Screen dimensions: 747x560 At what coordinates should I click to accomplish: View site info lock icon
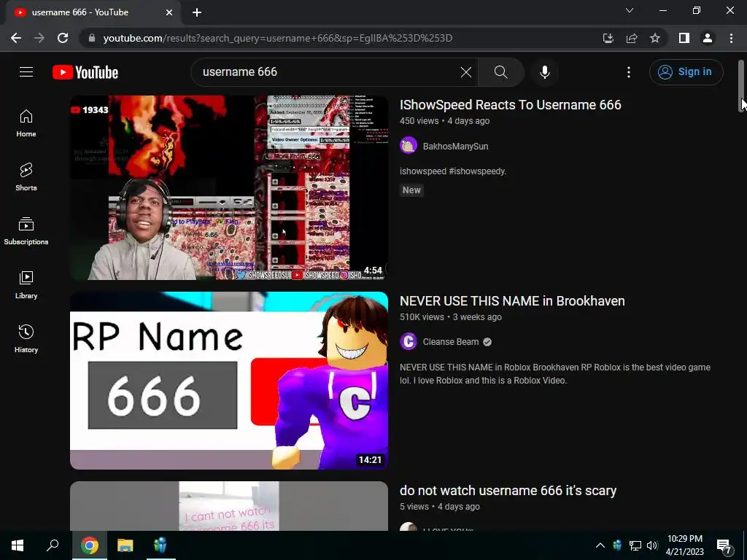click(92, 38)
